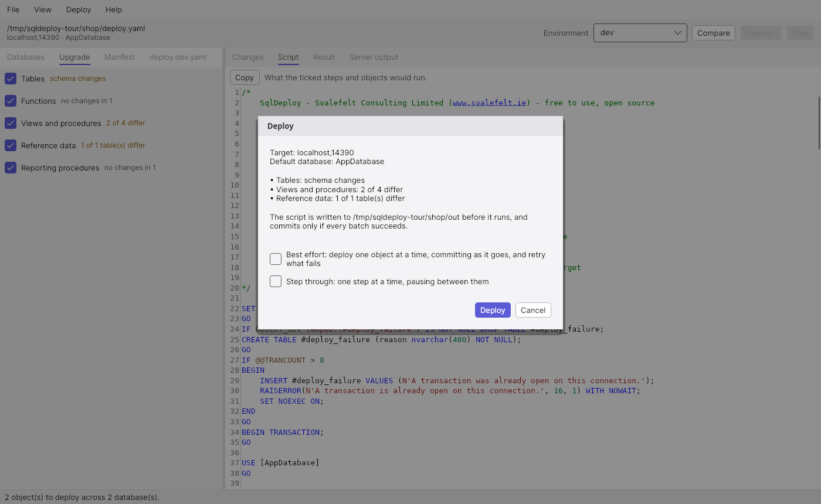Click the Stop button in header
Viewport: 821px width, 504px height.
pyautogui.click(x=800, y=33)
